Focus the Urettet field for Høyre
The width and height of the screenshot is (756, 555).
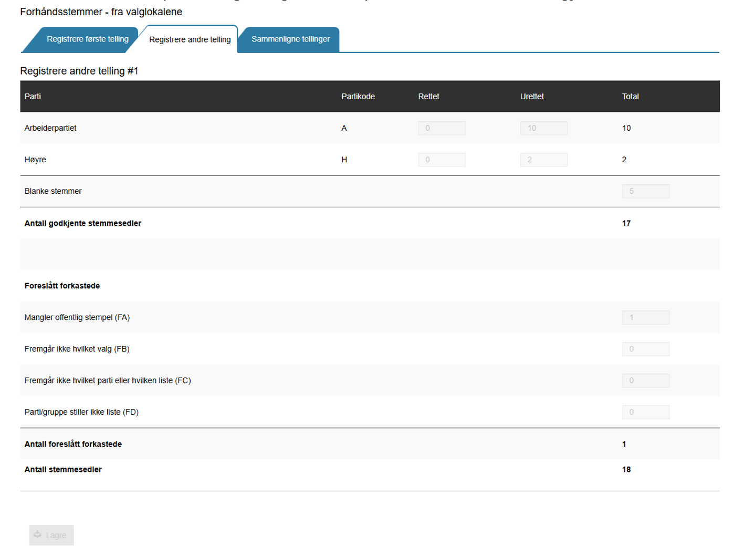point(543,160)
